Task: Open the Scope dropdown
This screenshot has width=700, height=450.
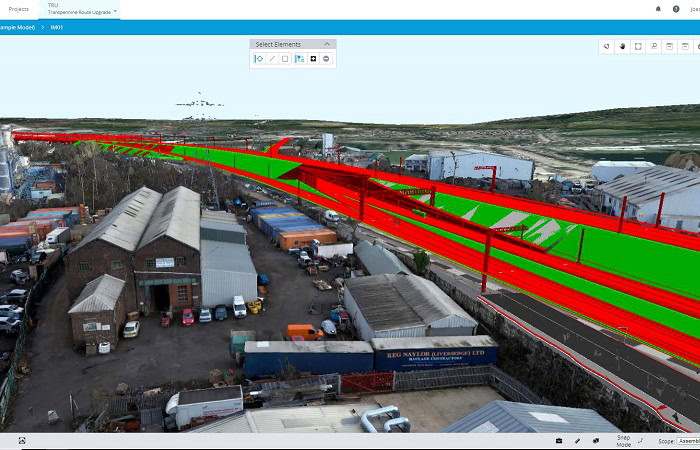Action: (x=688, y=440)
